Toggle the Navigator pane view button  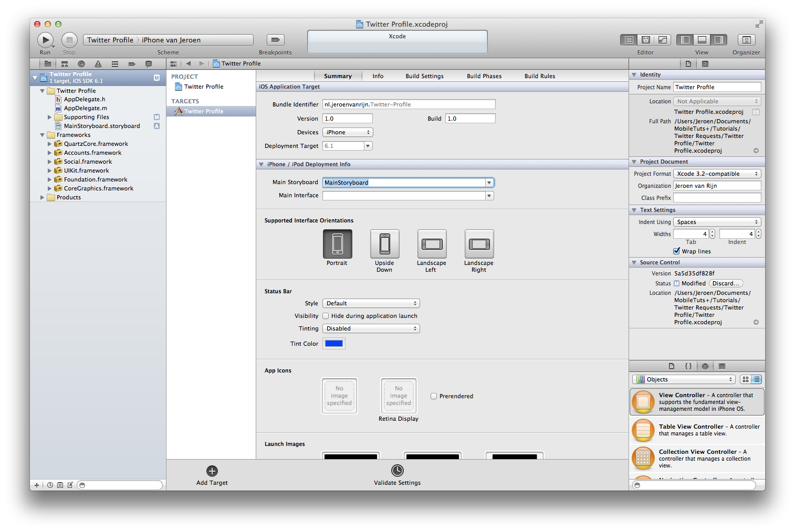685,40
